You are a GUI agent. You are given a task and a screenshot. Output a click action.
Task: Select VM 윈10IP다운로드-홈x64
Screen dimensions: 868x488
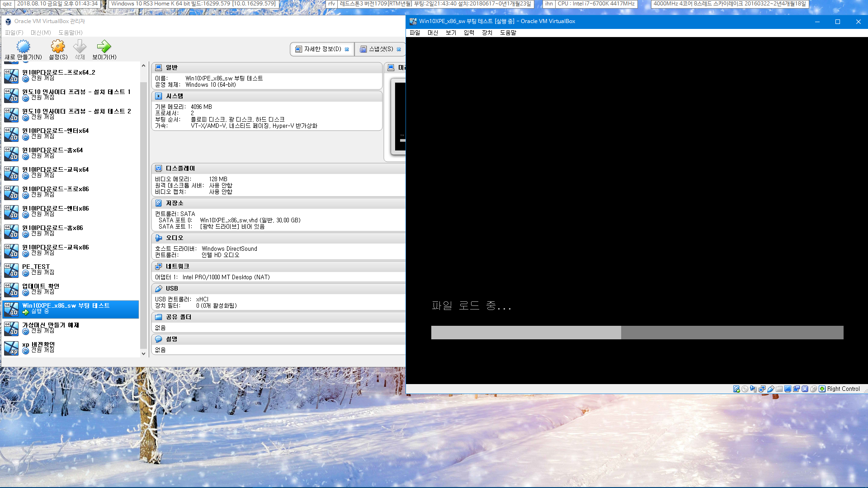[x=71, y=153]
